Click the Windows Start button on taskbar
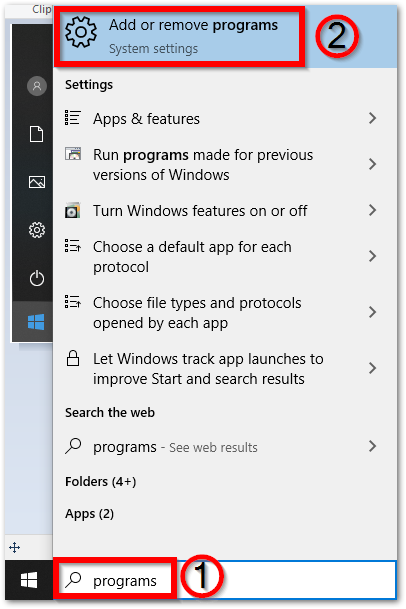The height and width of the screenshot is (609, 406). pyautogui.click(x=29, y=580)
